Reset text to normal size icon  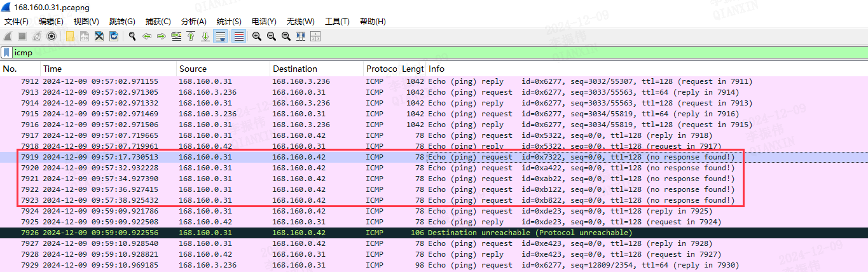coord(286,36)
